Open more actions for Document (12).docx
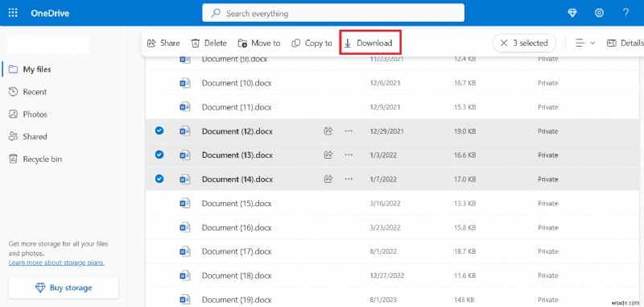 pos(349,131)
